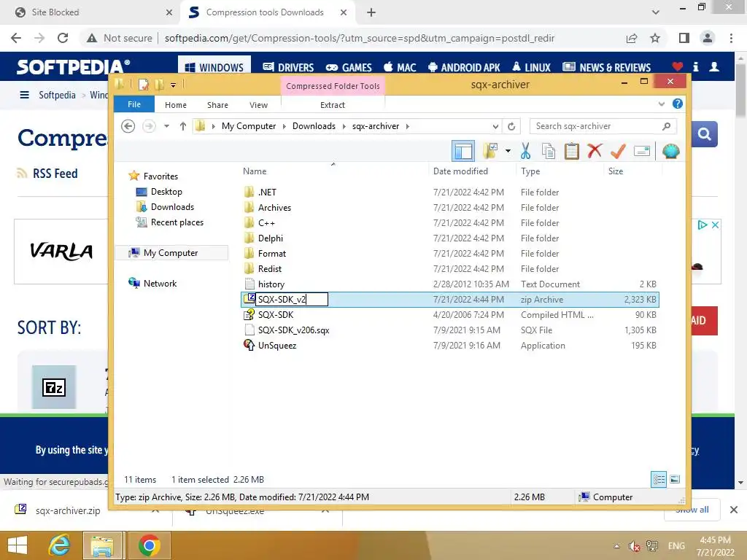Click the Paste clipboard icon
Viewport: 747px width, 560px height.
point(572,152)
